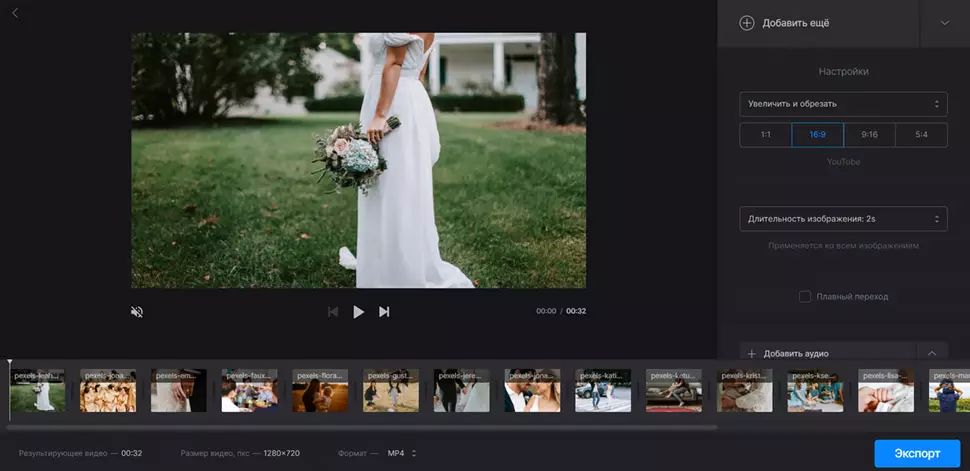Screen dimensions: 970x471
Task: Choose the 5:4 aspect ratio
Action: [x=921, y=135]
